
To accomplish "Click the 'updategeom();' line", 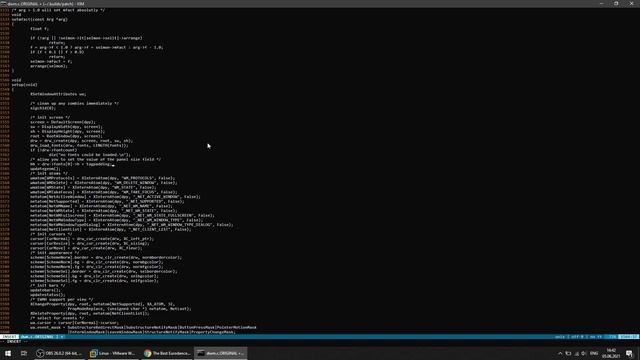I will click(x=45, y=169).
